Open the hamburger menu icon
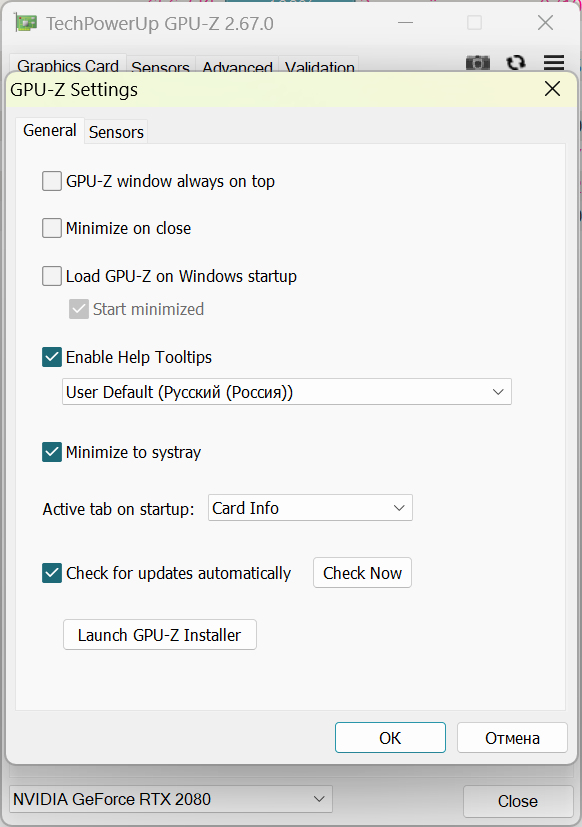The height and width of the screenshot is (827, 582). [x=554, y=63]
